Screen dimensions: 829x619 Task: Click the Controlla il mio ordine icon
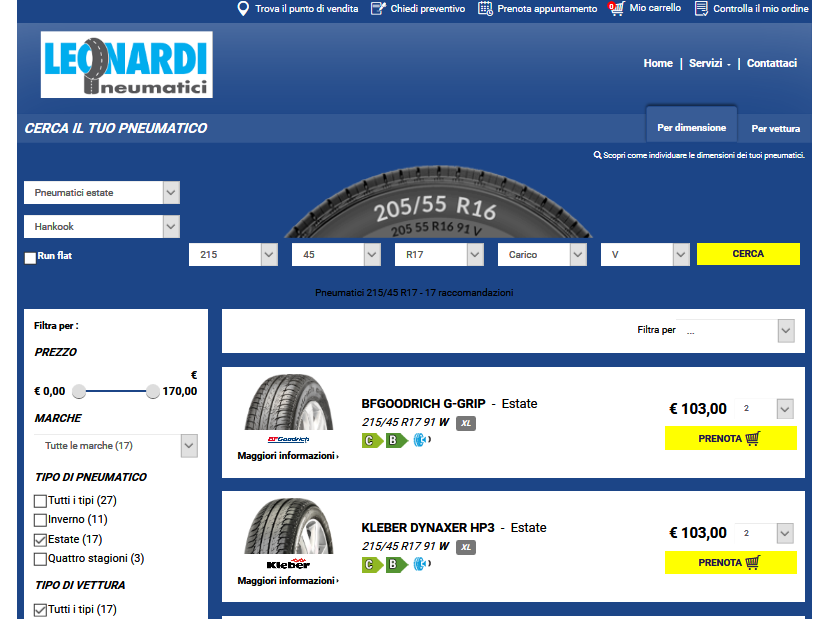pyautogui.click(x=701, y=8)
